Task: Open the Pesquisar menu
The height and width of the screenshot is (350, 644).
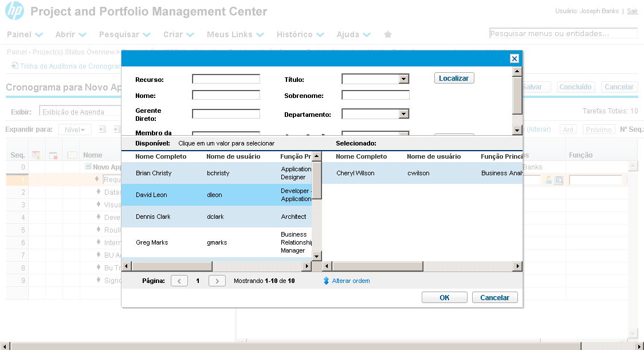Action: 124,34
